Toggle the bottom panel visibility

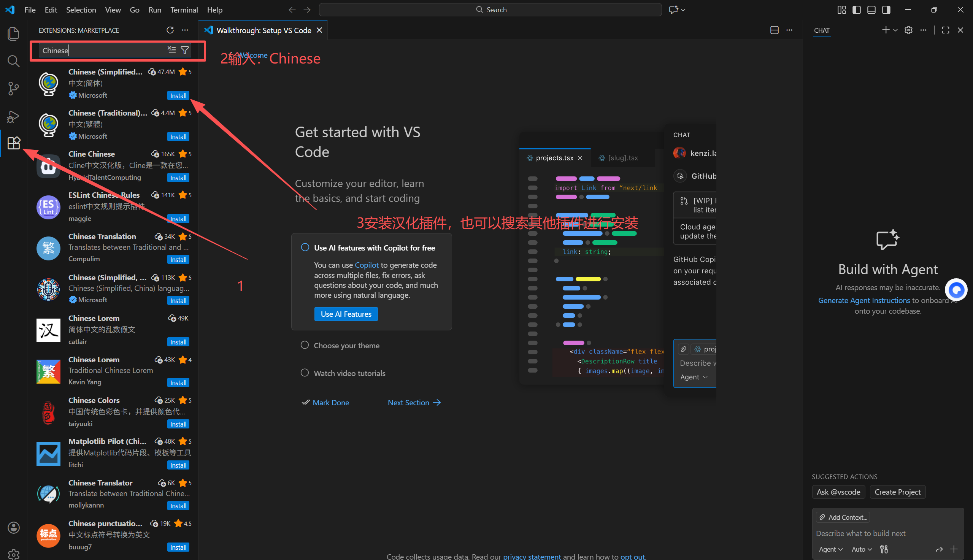click(871, 10)
